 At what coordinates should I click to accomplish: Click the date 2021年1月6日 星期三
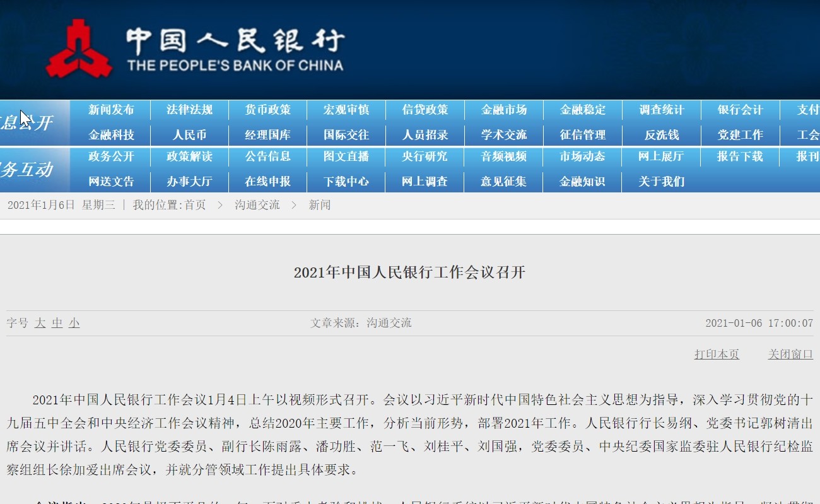[61, 205]
